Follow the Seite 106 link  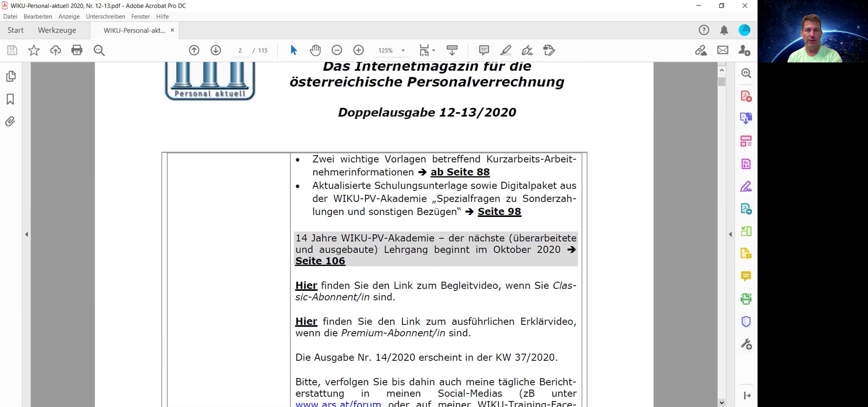(320, 261)
